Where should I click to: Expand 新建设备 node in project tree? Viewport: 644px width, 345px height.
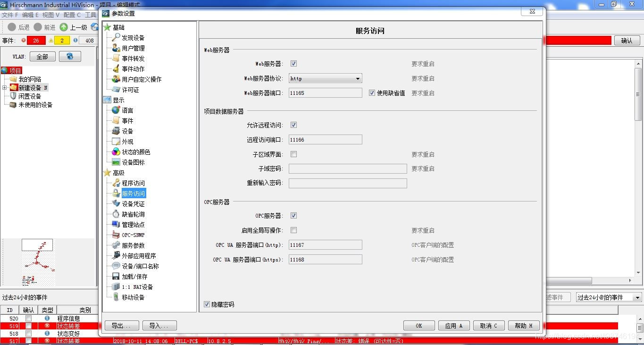5,88
